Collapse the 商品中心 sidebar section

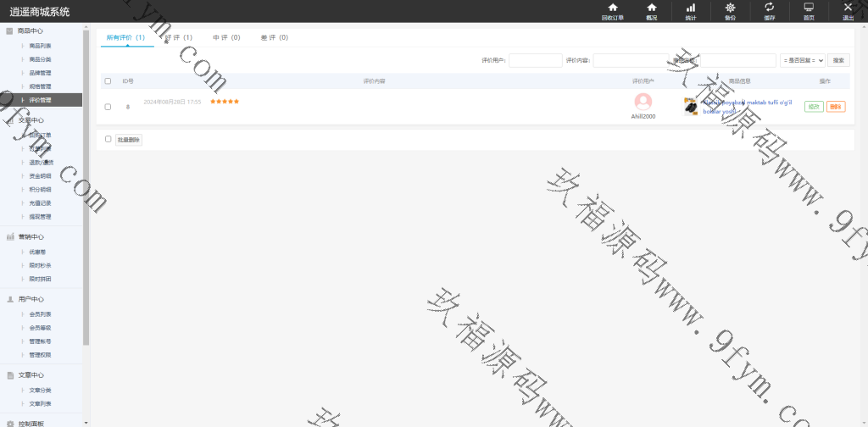click(31, 30)
